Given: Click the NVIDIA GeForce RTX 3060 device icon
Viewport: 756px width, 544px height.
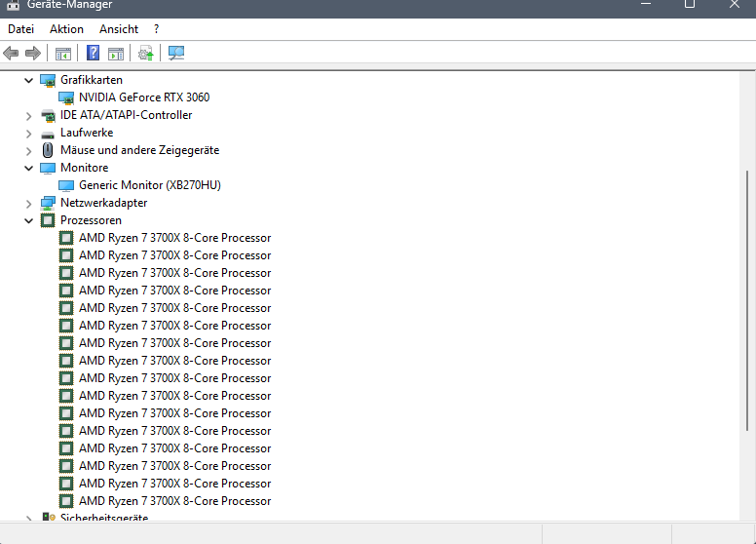Looking at the screenshot, I should 66,97.
